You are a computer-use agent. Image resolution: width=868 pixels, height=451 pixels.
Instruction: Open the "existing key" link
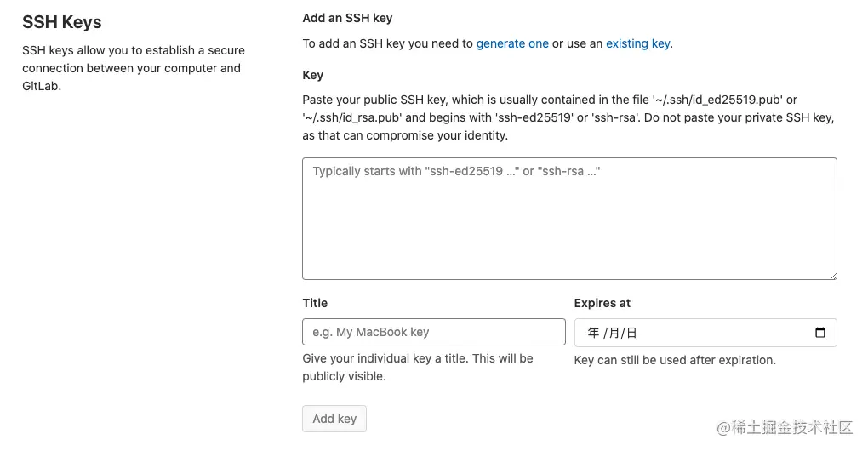pos(637,43)
